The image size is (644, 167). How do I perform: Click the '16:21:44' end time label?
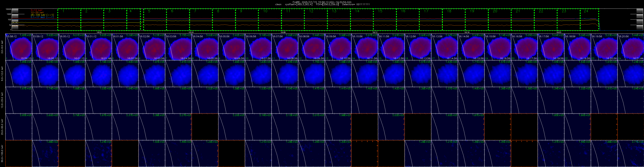point(639,58)
